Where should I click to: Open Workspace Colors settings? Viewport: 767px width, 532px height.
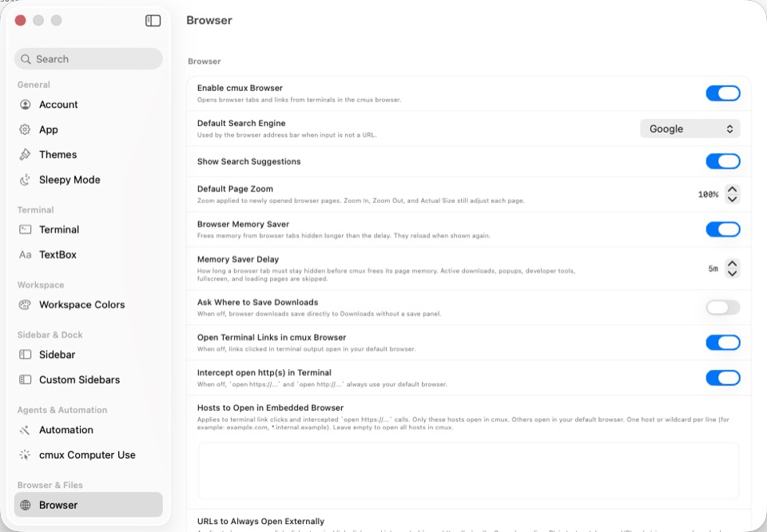89,304
